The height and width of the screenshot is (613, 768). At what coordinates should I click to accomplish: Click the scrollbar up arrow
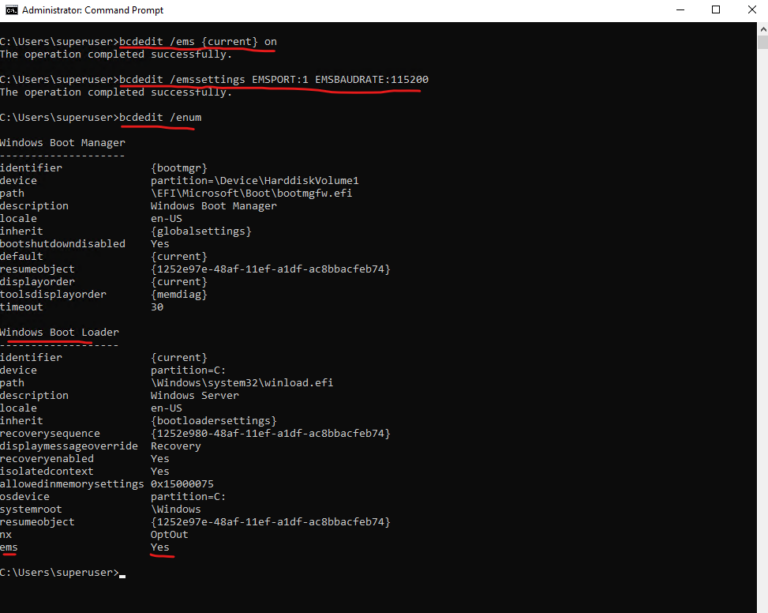pos(760,28)
